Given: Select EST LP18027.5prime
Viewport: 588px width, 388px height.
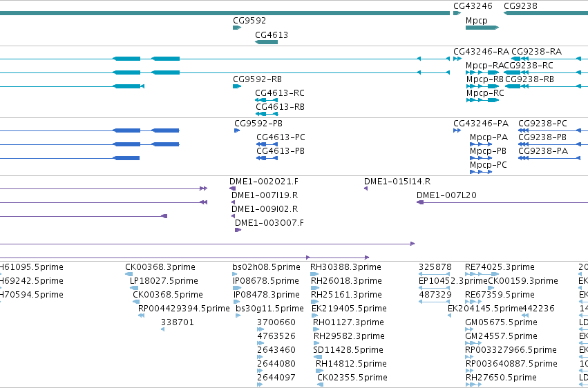Looking at the screenshot, I should tap(134, 288).
